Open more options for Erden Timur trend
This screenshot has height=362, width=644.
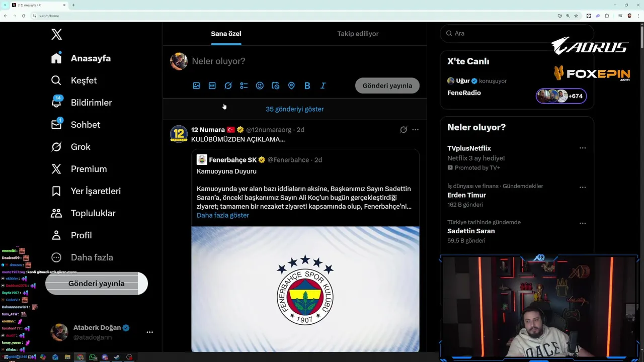[583, 187]
